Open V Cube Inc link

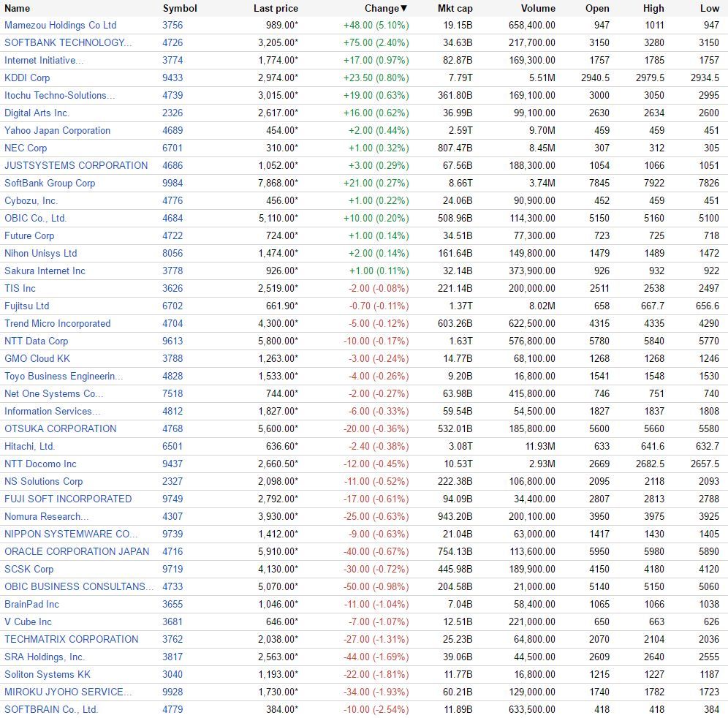(x=28, y=622)
